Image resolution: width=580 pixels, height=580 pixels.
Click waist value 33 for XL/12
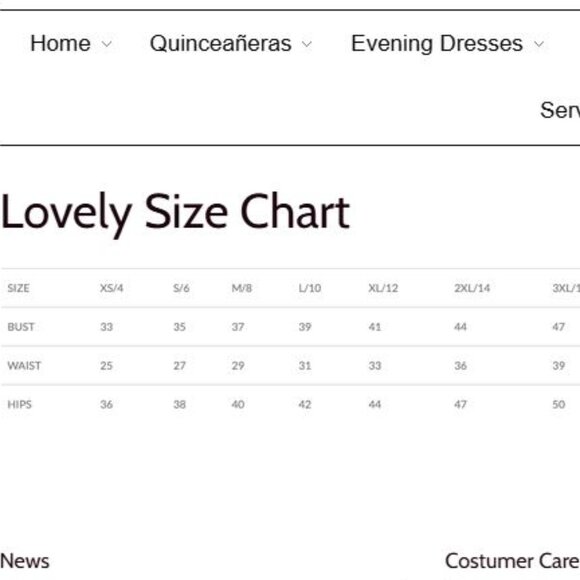374,365
